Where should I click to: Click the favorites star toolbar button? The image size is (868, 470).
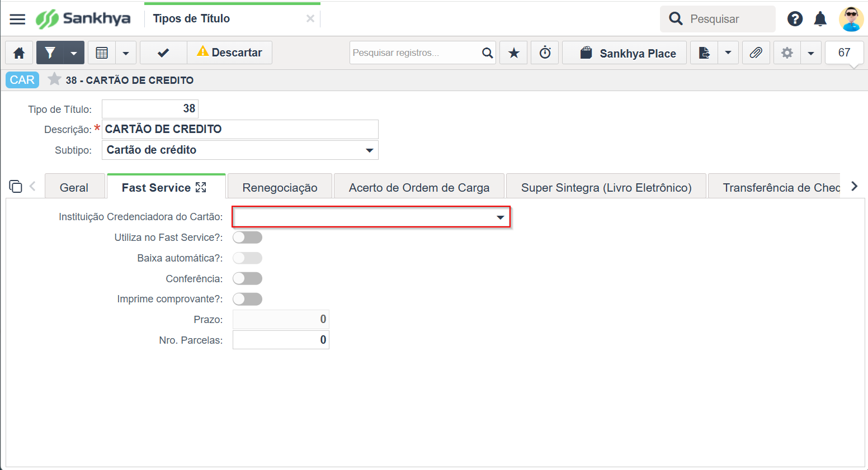coord(513,53)
